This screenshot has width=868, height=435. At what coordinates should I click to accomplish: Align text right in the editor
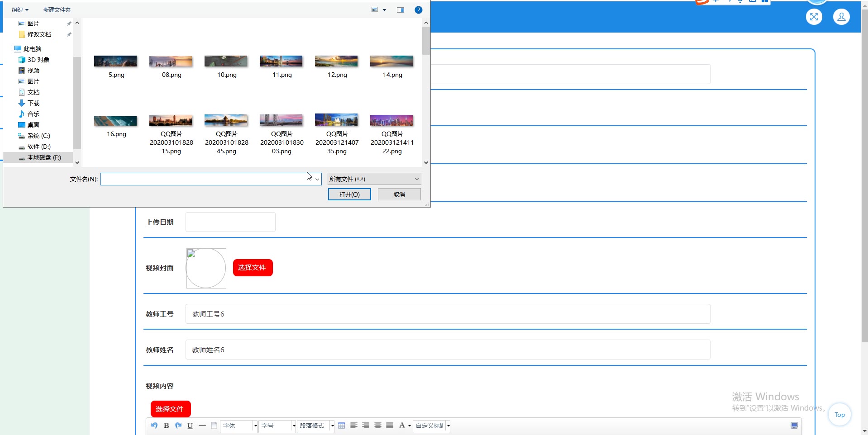point(366,426)
